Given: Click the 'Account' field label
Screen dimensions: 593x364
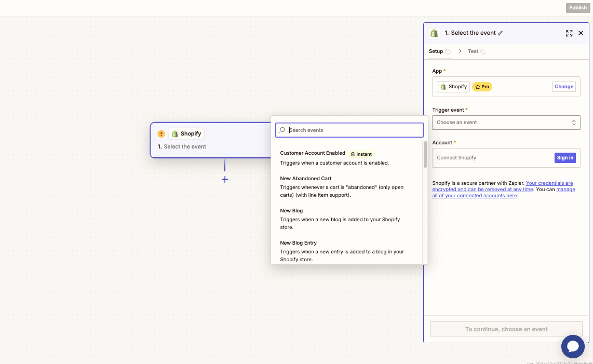Looking at the screenshot, I should pyautogui.click(x=442, y=143).
